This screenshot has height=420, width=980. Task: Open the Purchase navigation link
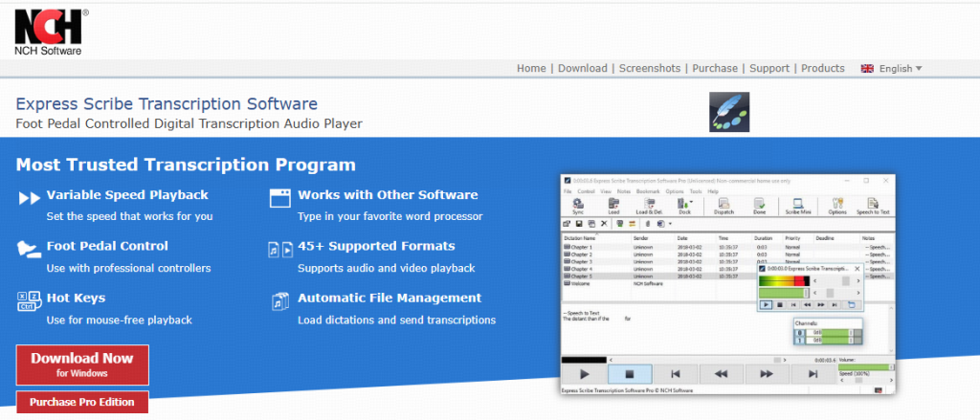(x=715, y=69)
